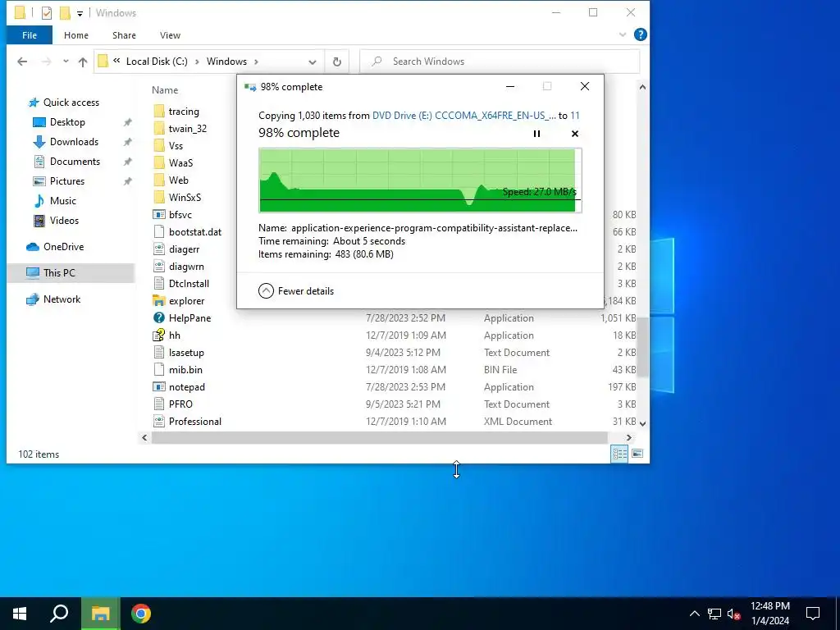
Task: Switch to the Share ribbon tab
Action: tap(124, 35)
